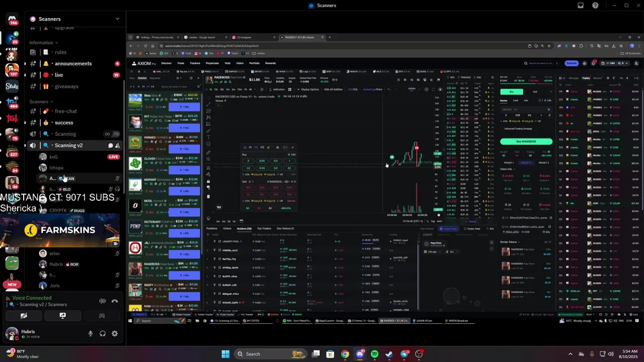
Task: Click invite icon on Scanning v2 channel
Action: click(x=117, y=145)
